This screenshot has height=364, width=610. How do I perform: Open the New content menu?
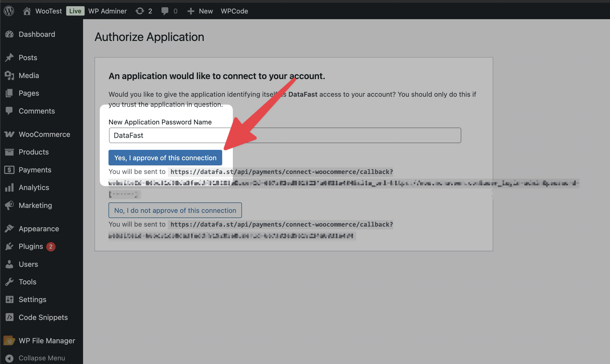point(200,11)
